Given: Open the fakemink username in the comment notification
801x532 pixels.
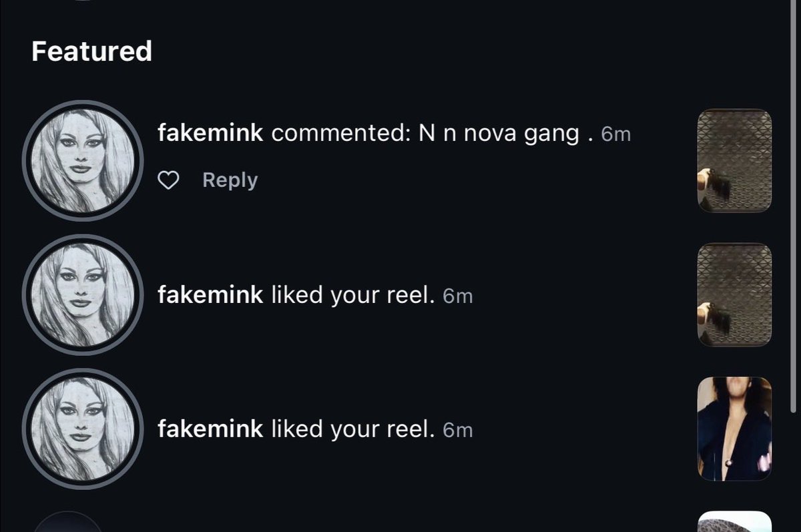Looking at the screenshot, I should click(x=211, y=134).
